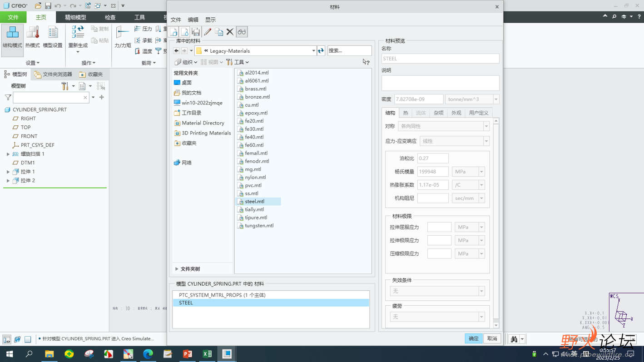Click the tree columns list icon
This screenshot has width=644, height=362.
82,86
